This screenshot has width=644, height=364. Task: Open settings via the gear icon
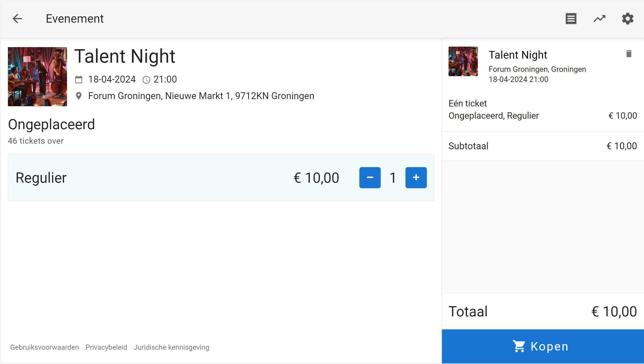click(x=627, y=19)
